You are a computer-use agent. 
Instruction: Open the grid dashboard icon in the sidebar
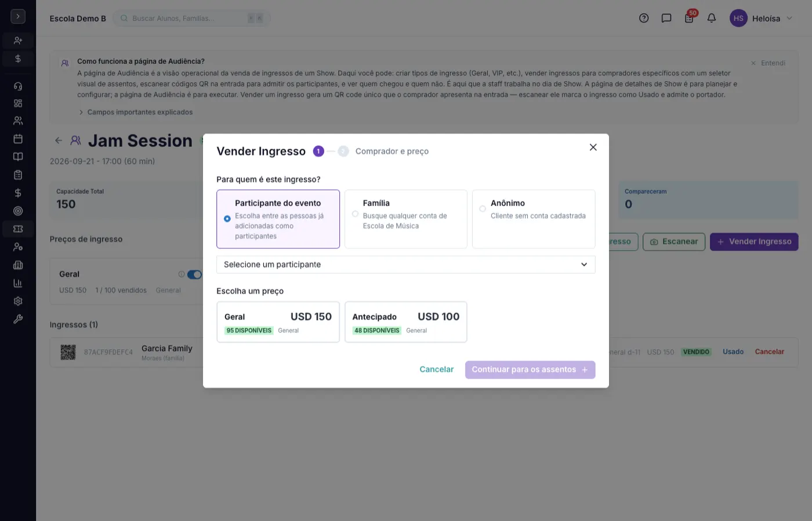click(x=18, y=103)
